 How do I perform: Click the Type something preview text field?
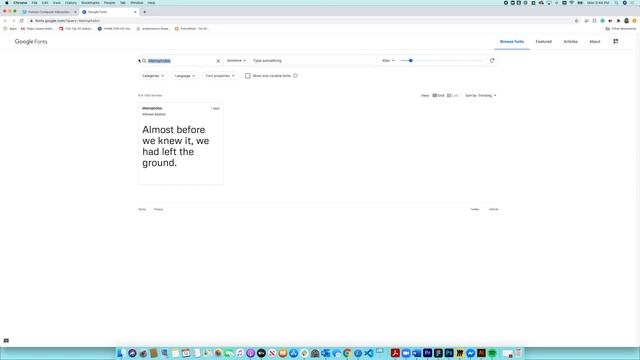click(x=312, y=61)
